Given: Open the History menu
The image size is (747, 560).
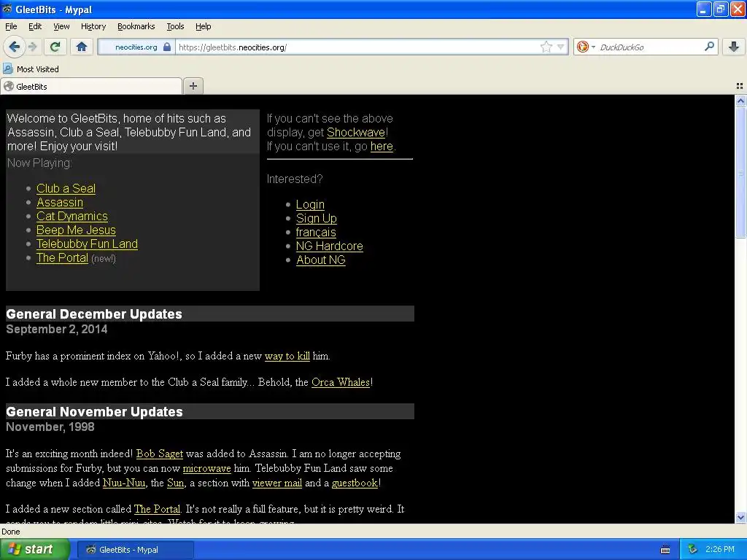Looking at the screenshot, I should (x=93, y=27).
